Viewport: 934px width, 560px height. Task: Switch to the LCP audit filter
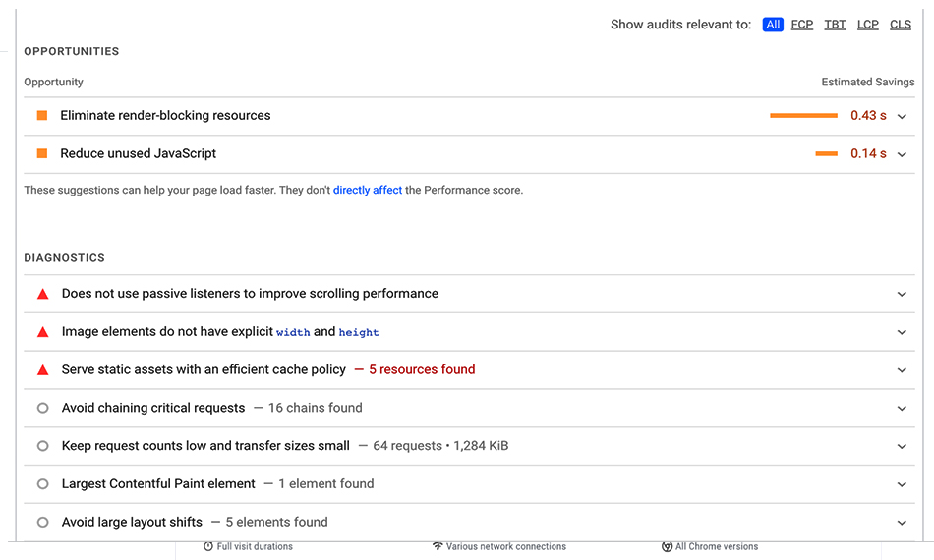click(867, 25)
